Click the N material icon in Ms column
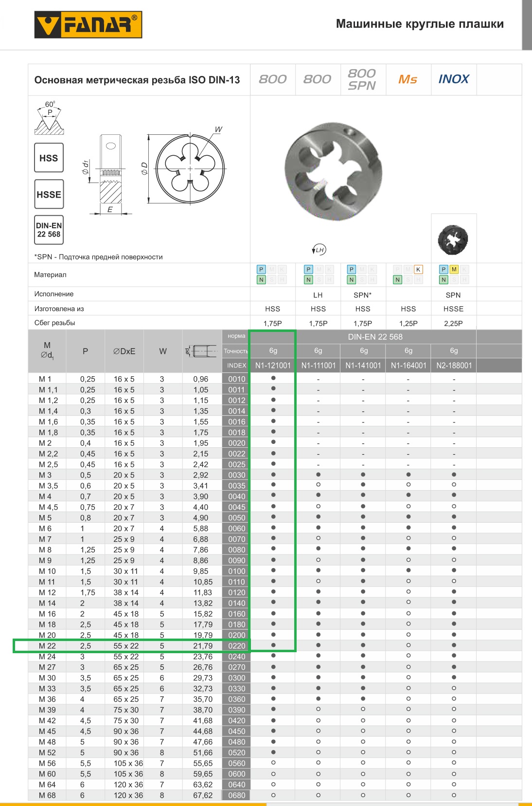The image size is (532, 806). [x=398, y=280]
